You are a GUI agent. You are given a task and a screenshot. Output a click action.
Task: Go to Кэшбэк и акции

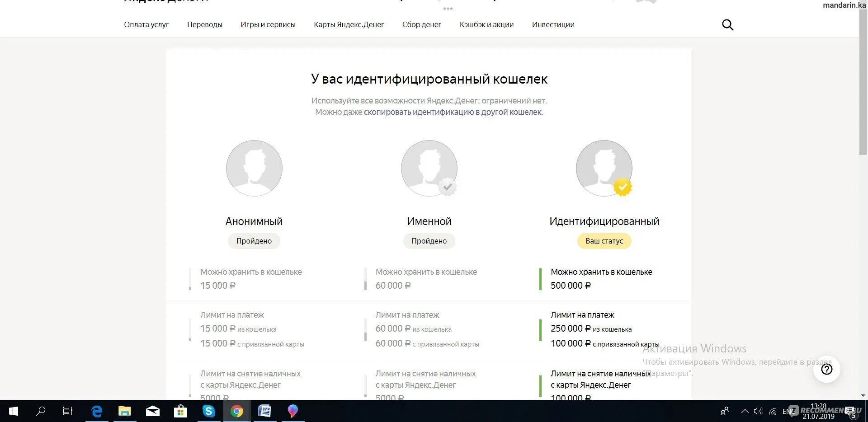click(486, 24)
